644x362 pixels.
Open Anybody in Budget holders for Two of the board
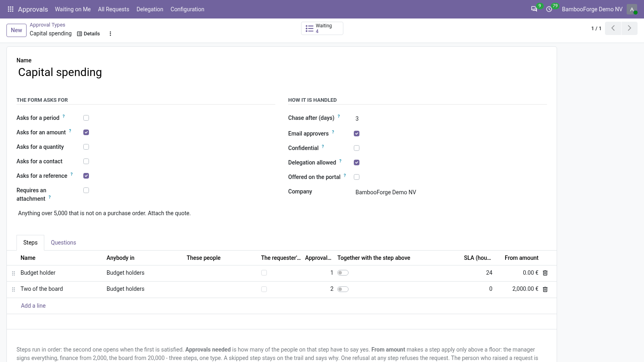click(126, 289)
